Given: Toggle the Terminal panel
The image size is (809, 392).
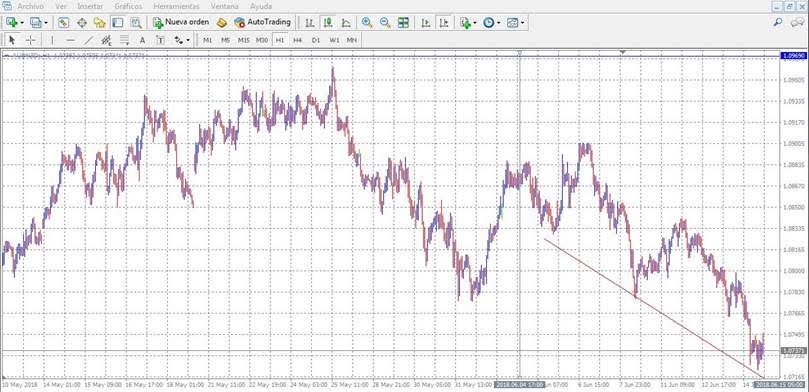Looking at the screenshot, I should coord(118,23).
